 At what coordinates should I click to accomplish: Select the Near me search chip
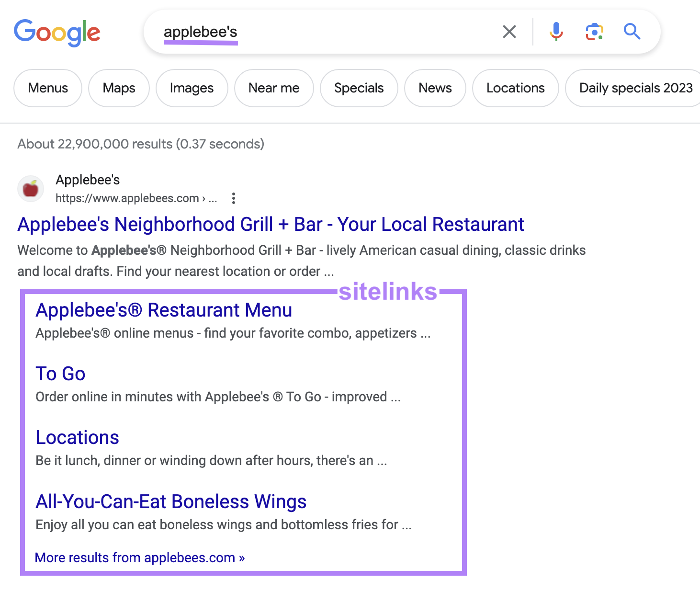[x=273, y=88]
